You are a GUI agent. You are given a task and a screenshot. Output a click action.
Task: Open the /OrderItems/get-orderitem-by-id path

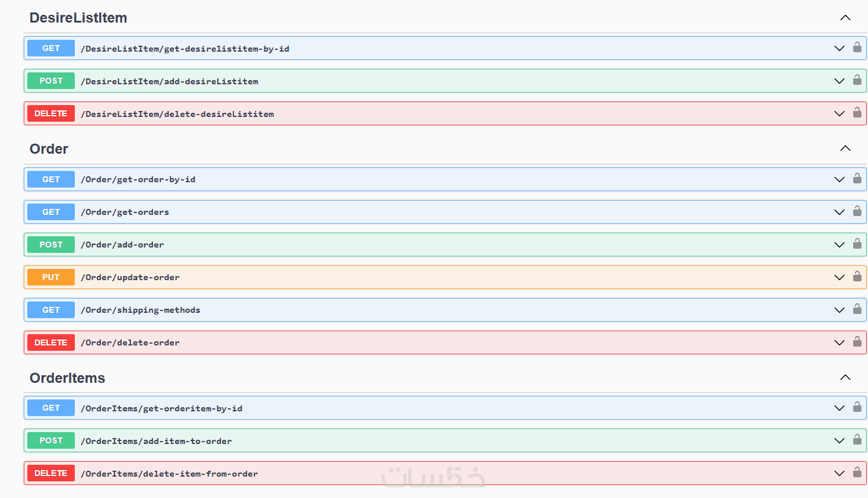pyautogui.click(x=161, y=408)
